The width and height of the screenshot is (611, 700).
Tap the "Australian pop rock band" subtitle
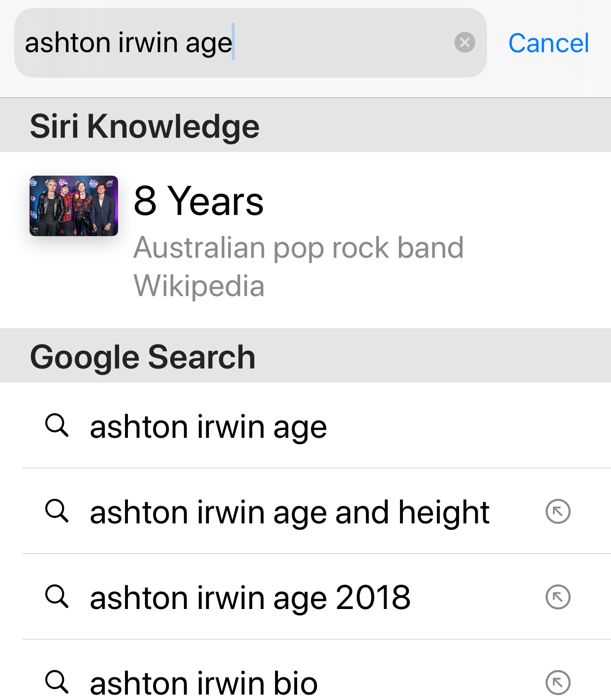(299, 247)
